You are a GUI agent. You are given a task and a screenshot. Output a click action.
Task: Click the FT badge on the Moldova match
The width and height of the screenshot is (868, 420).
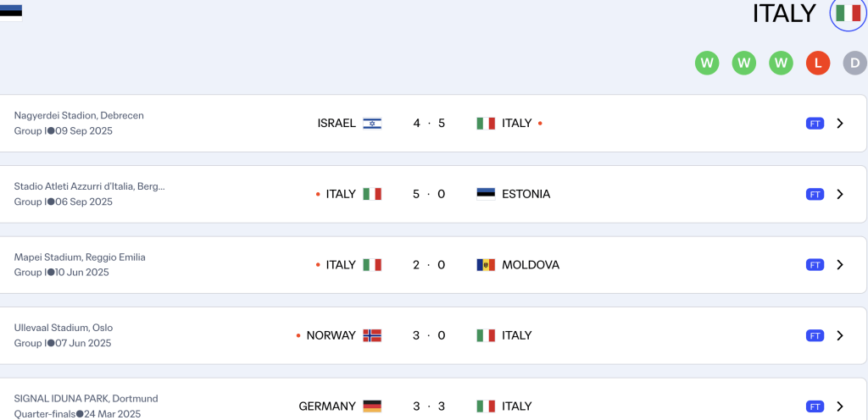[x=815, y=265]
